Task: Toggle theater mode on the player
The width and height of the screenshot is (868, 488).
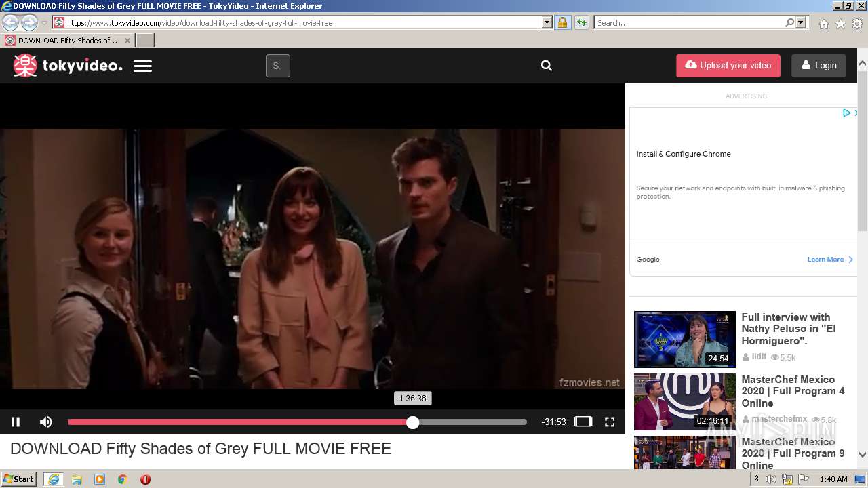Action: (583, 422)
